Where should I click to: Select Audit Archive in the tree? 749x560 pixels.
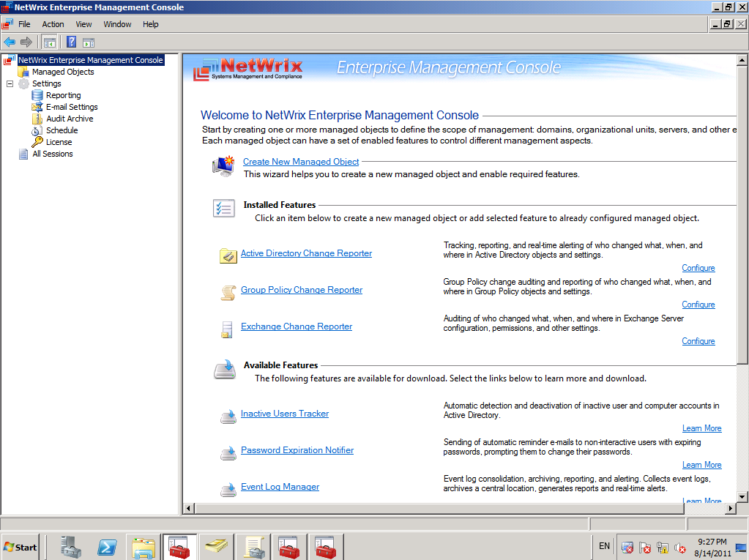coord(70,119)
